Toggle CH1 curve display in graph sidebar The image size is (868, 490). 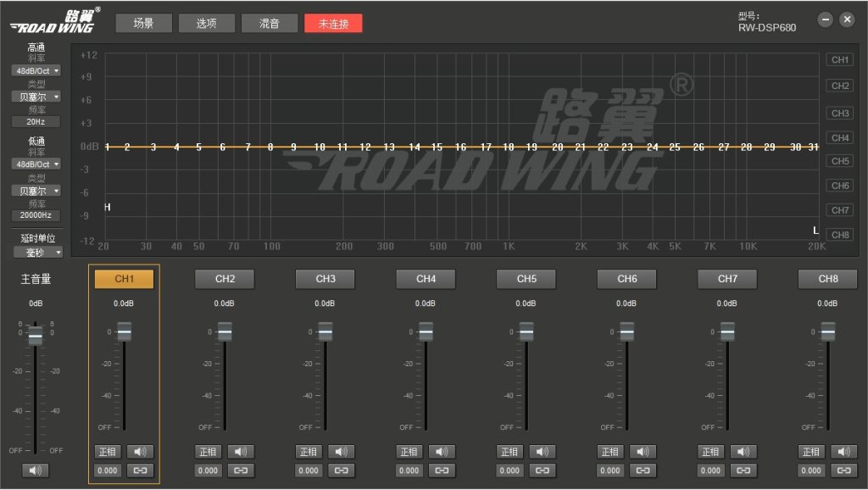840,60
